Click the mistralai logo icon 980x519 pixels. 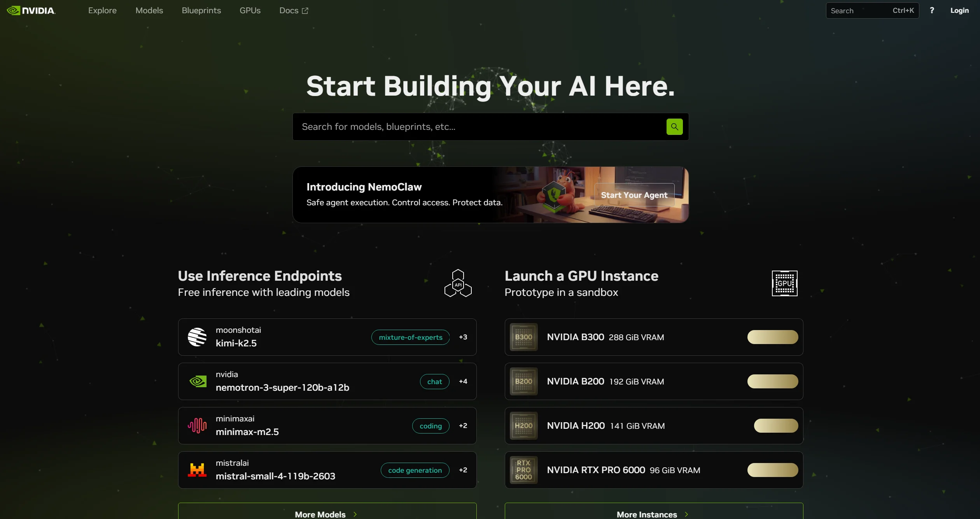197,470
